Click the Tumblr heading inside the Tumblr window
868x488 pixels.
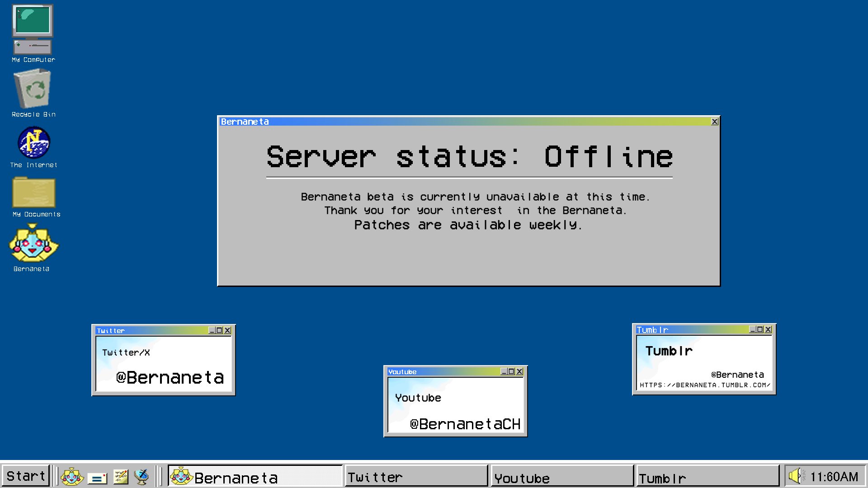click(669, 351)
